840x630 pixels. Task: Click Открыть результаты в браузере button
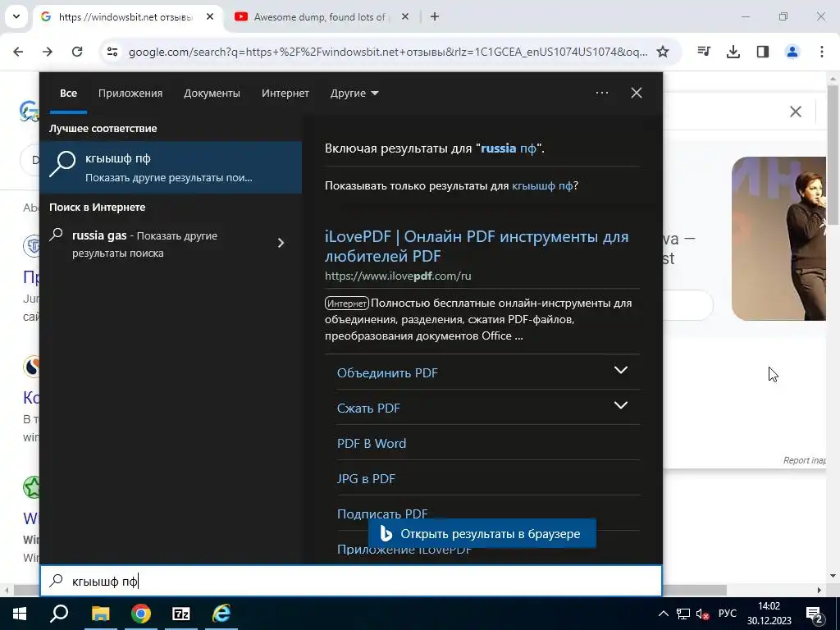coord(482,533)
